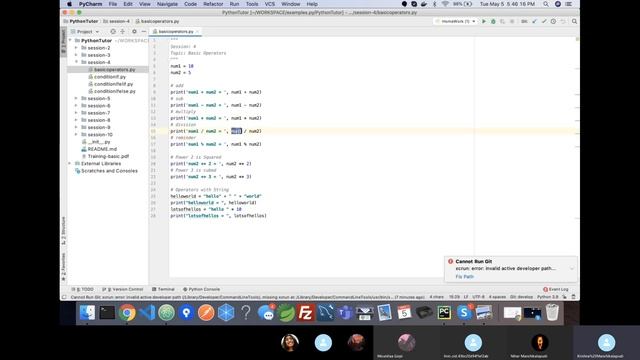Image resolution: width=640 pixels, height=360 pixels.
Task: Click the Git develop branch in status bar
Action: 521,297
